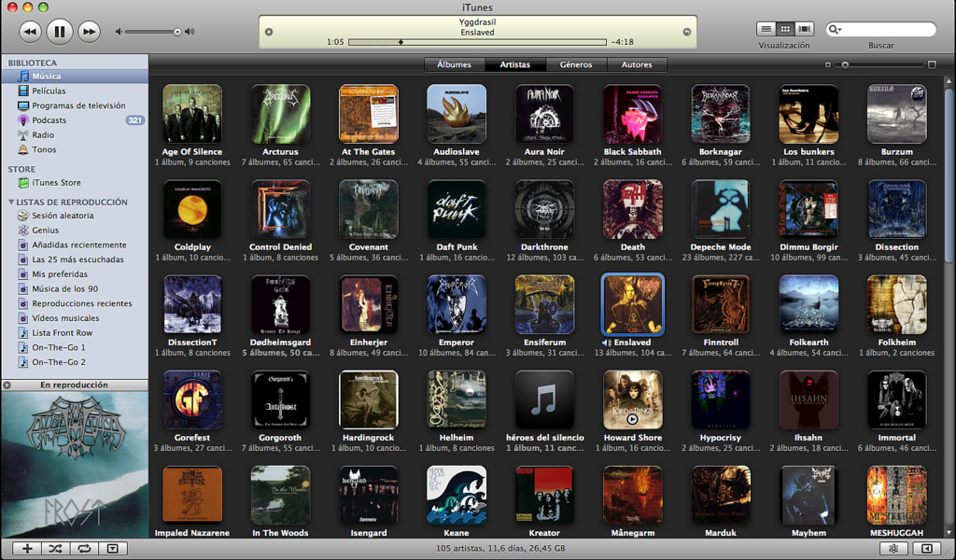Click the add playlist plus button
The height and width of the screenshot is (560, 956).
pyautogui.click(x=27, y=549)
